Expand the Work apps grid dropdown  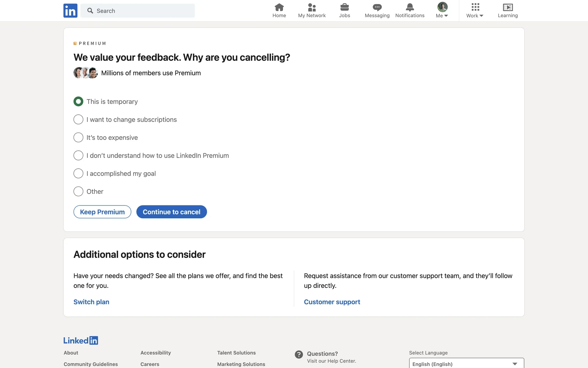click(x=475, y=11)
